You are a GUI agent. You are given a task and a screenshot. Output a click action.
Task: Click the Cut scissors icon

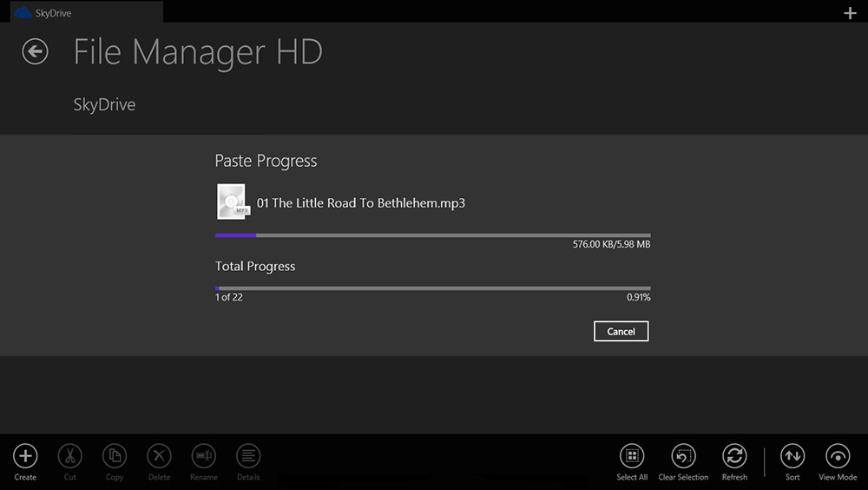click(x=69, y=456)
